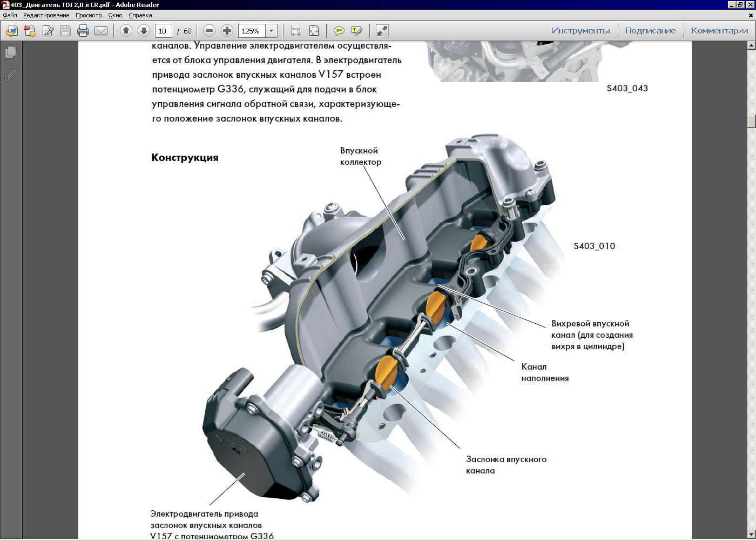Click the label Заслонка впускного канала

pyautogui.click(x=506, y=465)
